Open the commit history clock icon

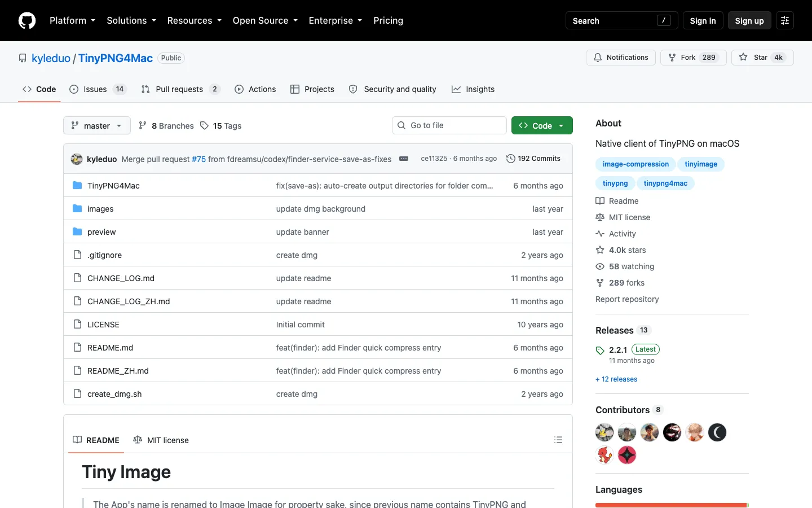511,159
